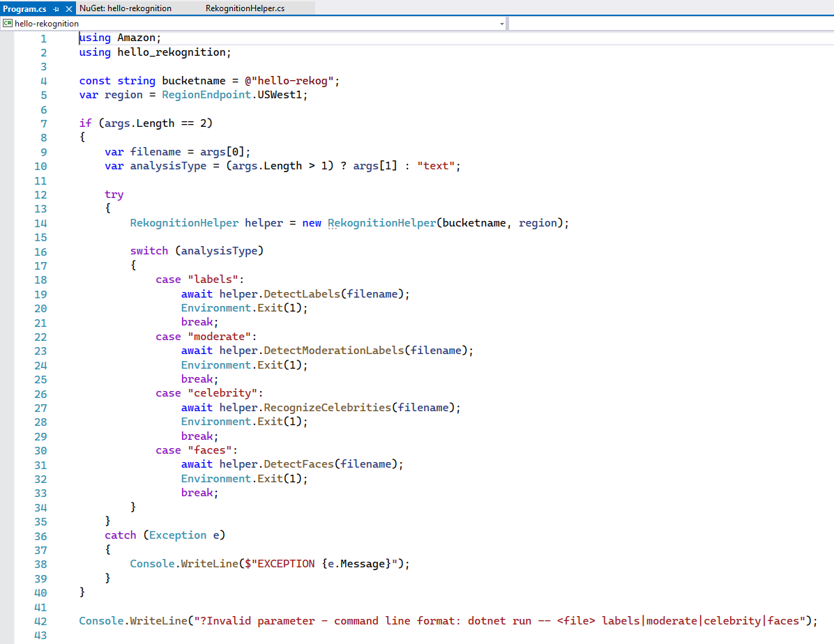Click Environment.Exit(1) on line 20

(241, 308)
